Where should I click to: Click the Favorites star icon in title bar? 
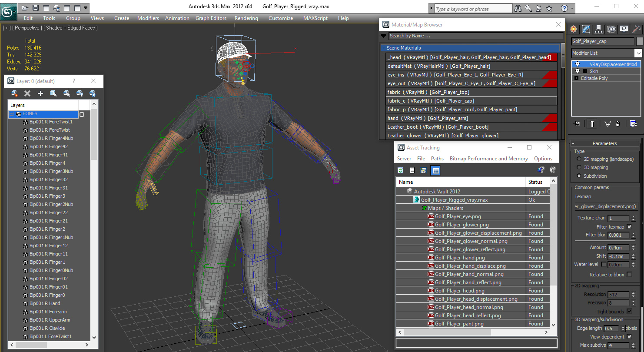click(549, 8)
